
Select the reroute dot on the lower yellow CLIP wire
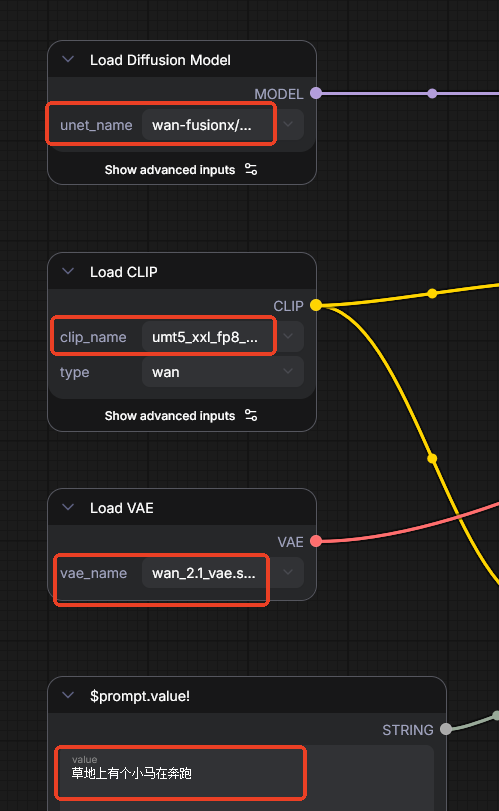point(432,459)
